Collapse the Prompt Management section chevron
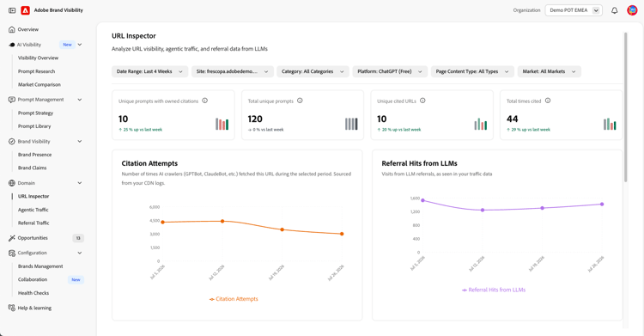This screenshot has height=336, width=644. [x=80, y=100]
